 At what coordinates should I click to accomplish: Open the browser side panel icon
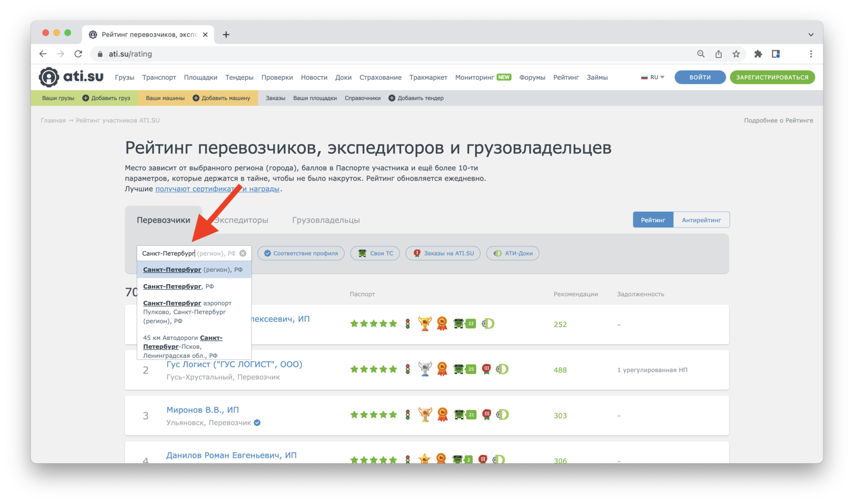[776, 54]
